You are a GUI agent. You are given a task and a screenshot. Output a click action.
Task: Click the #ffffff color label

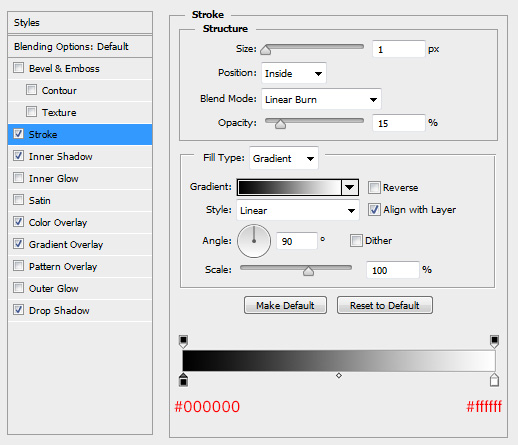click(484, 407)
